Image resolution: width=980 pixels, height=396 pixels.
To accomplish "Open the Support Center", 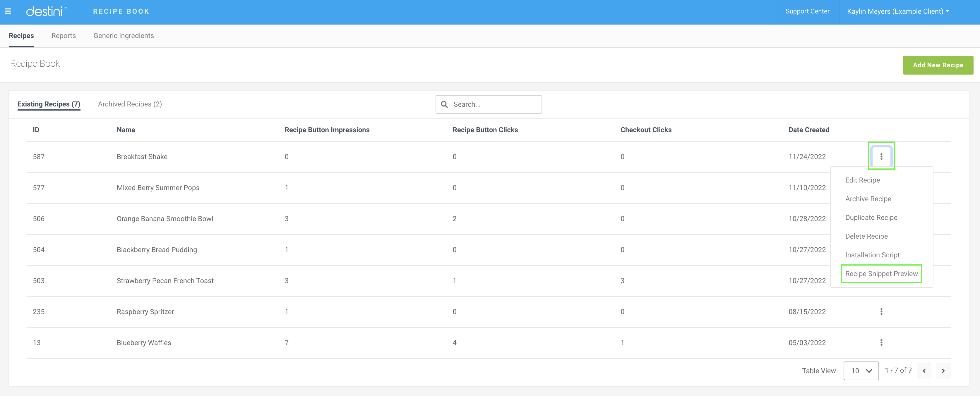I will 807,11.
